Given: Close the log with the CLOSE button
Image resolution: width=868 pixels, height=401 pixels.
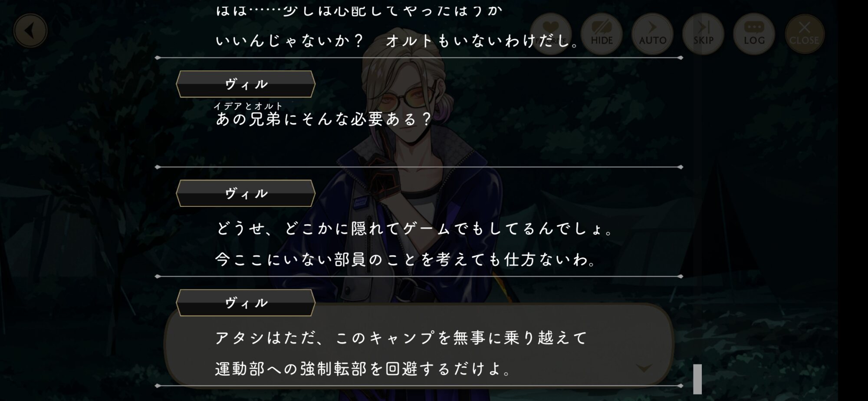Looking at the screenshot, I should tap(804, 34).
